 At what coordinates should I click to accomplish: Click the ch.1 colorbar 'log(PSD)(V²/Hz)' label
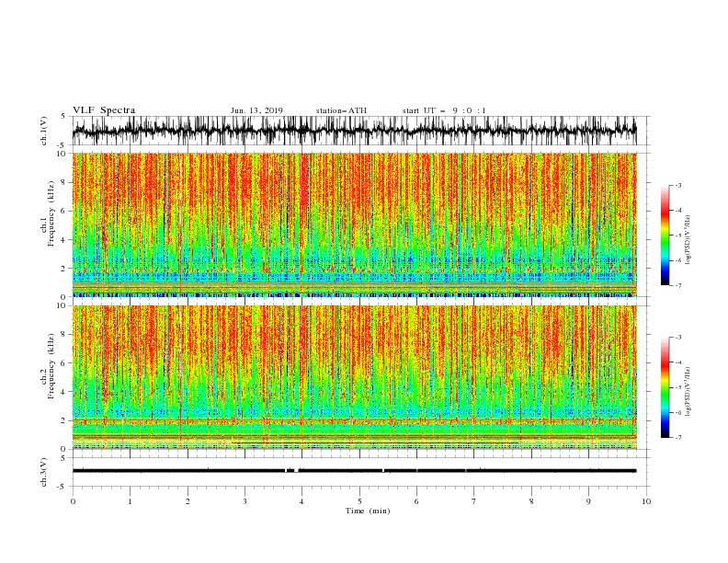pos(688,240)
